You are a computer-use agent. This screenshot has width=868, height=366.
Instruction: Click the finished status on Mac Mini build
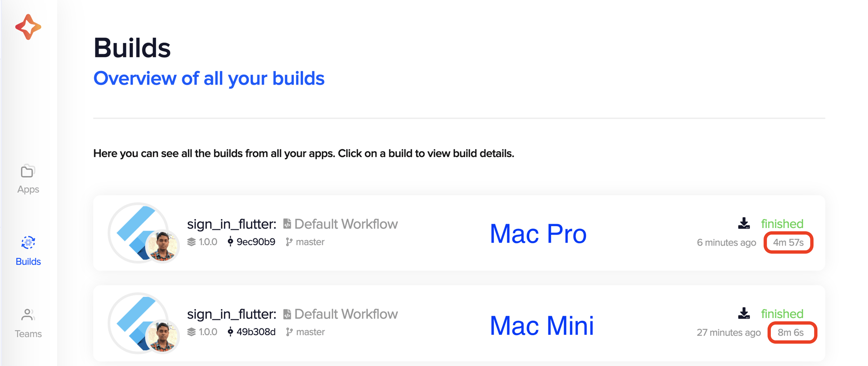(782, 314)
